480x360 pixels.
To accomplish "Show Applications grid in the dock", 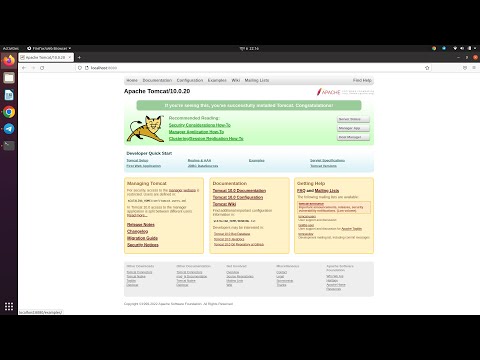I will 9,306.
